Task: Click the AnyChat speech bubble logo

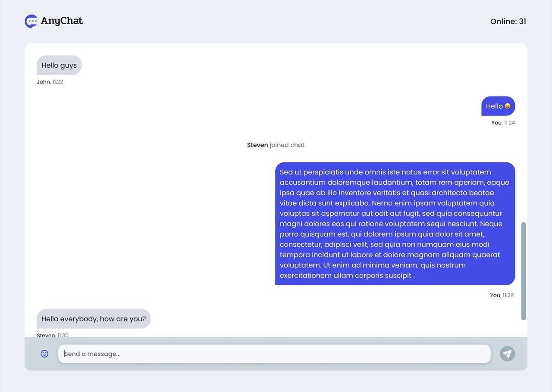Action: (x=31, y=21)
